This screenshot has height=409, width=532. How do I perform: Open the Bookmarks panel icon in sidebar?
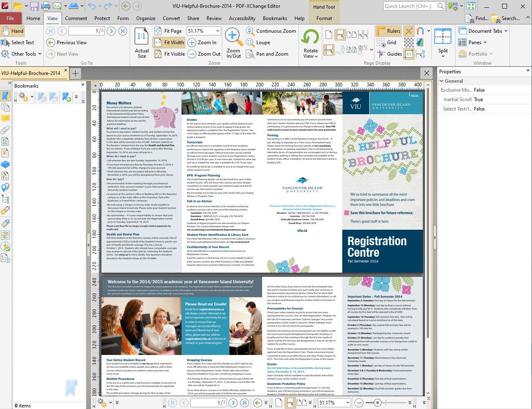pyautogui.click(x=6, y=95)
